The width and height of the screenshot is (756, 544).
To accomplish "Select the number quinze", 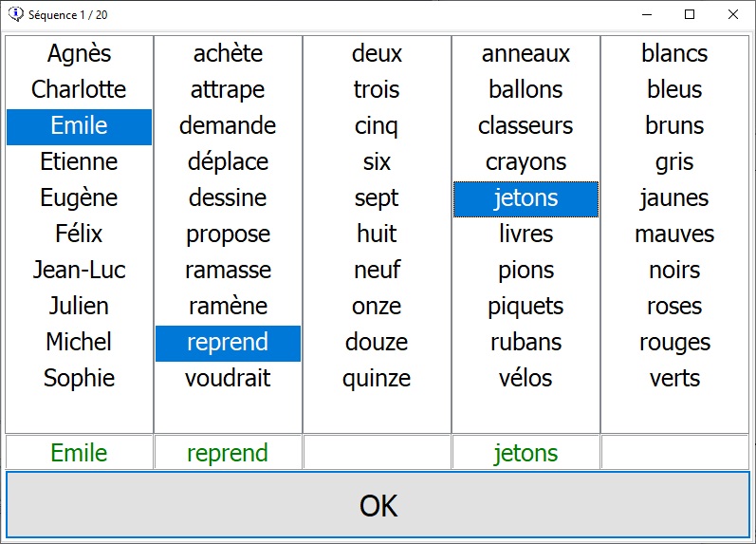I will click(x=377, y=379).
